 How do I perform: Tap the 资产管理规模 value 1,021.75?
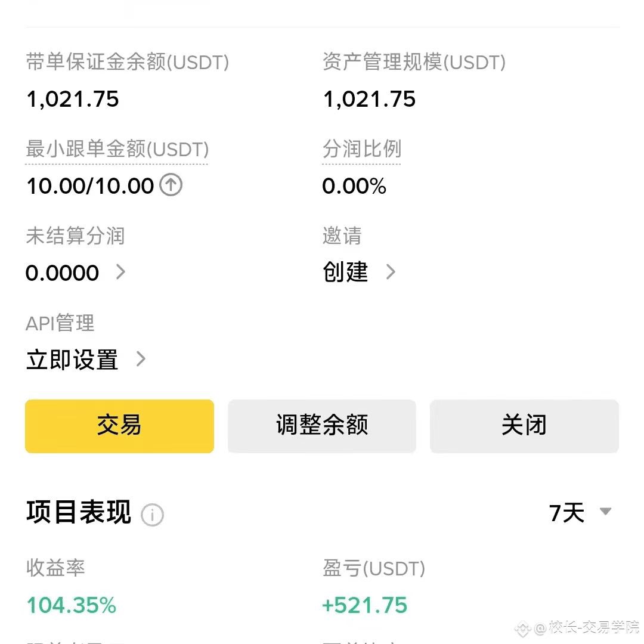pos(369,99)
